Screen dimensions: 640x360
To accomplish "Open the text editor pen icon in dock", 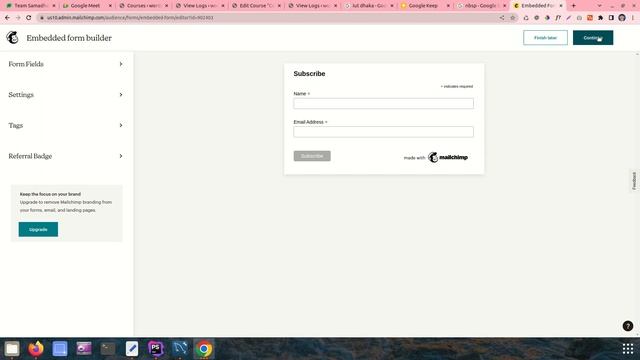I will (x=132, y=349).
